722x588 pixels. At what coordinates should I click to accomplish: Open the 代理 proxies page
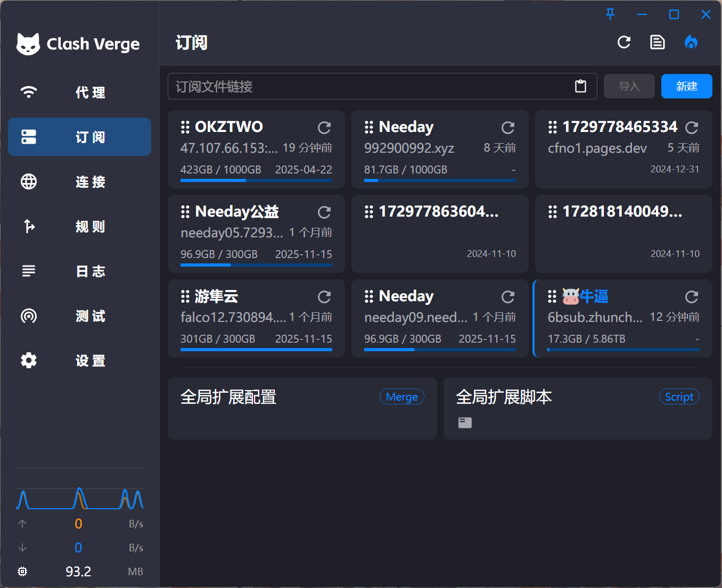80,92
